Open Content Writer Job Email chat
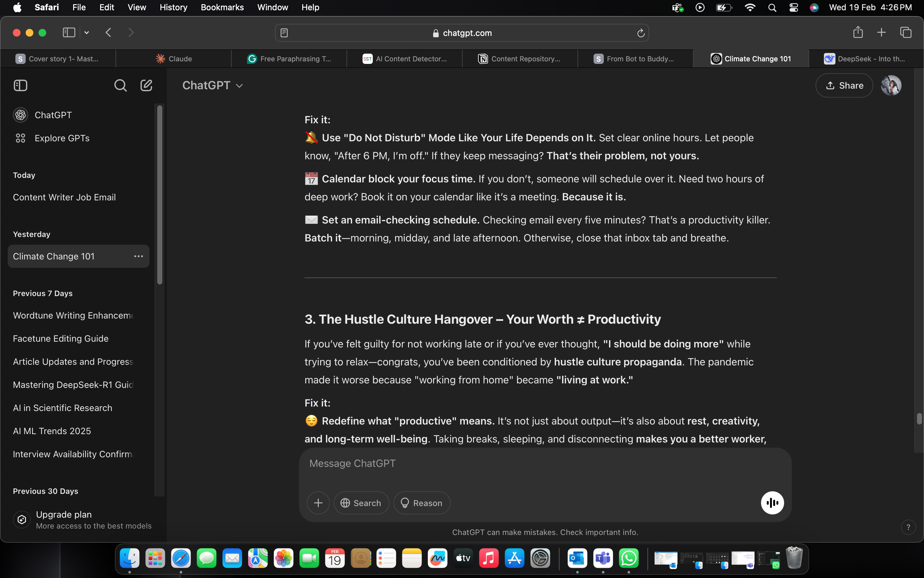 [78, 197]
